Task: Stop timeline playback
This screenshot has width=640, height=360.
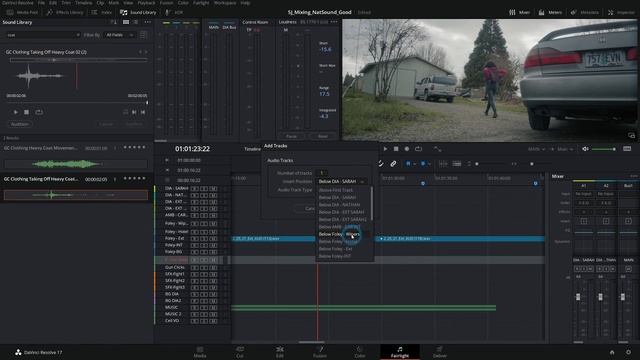Action: click(x=396, y=149)
